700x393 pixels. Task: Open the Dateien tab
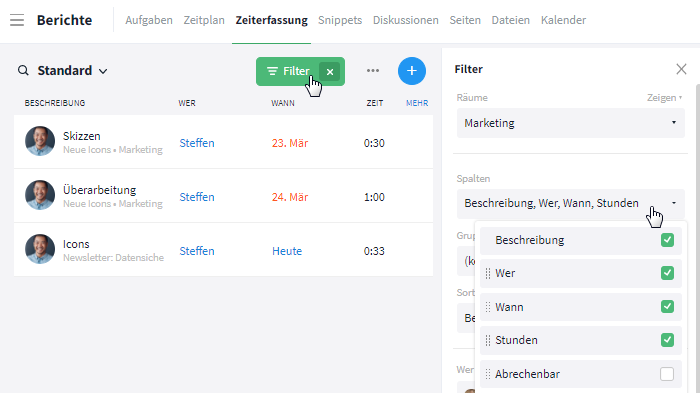coord(511,20)
